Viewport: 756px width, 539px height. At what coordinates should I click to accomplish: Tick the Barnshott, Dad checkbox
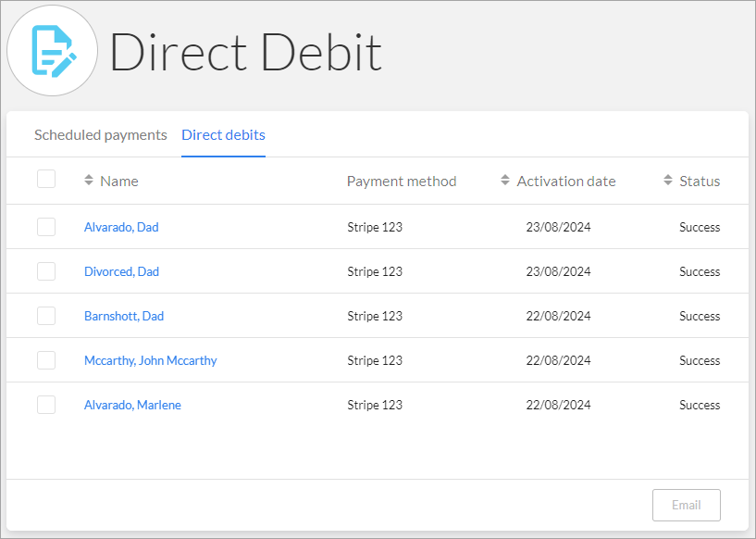[x=46, y=316]
